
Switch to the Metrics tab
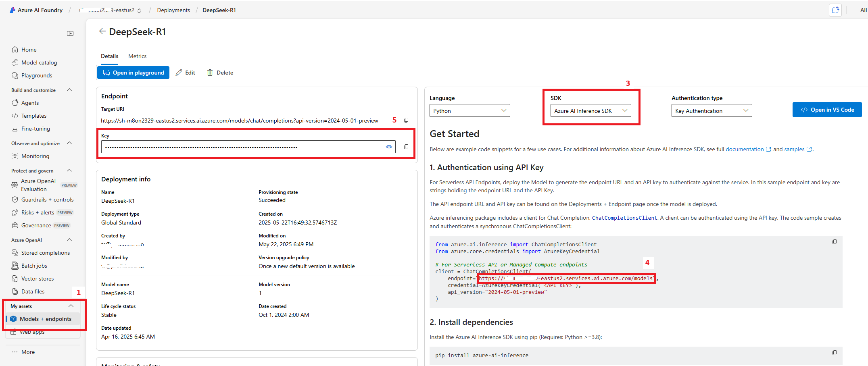point(137,56)
